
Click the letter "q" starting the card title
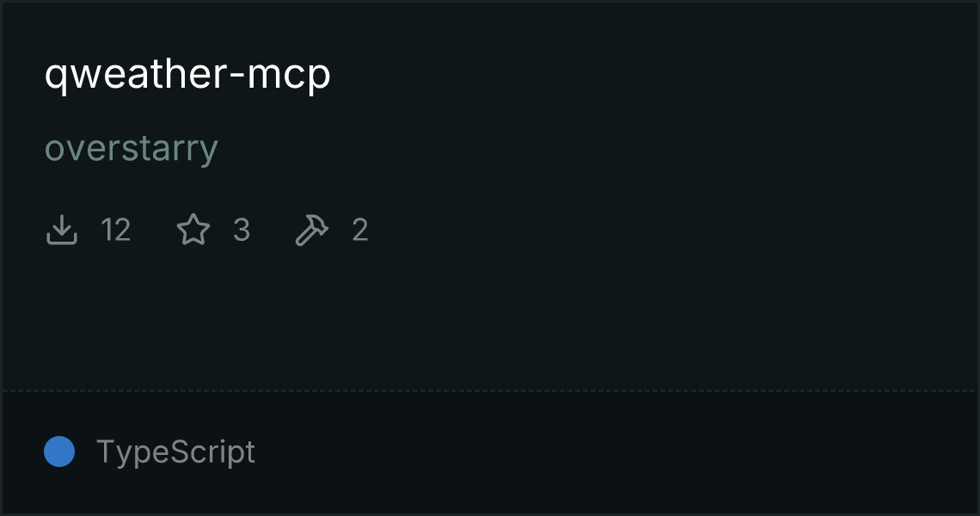coord(54,78)
